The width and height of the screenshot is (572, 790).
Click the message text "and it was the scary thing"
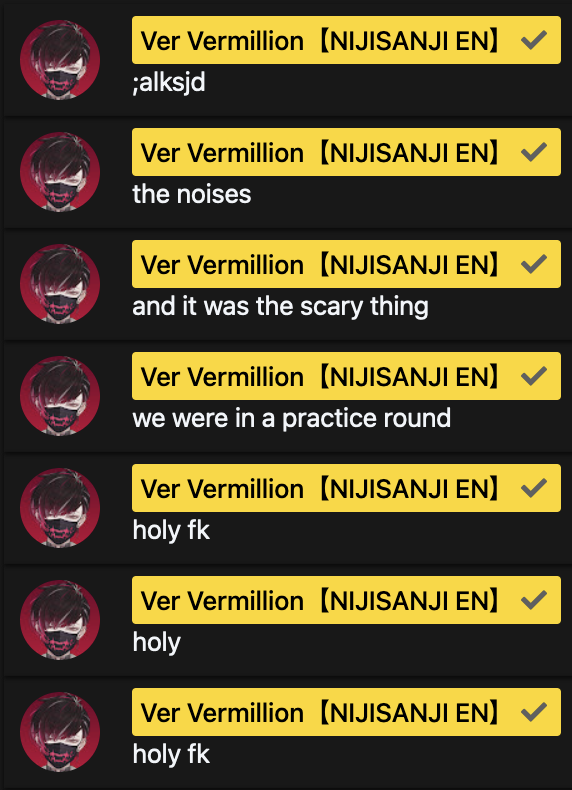280,306
